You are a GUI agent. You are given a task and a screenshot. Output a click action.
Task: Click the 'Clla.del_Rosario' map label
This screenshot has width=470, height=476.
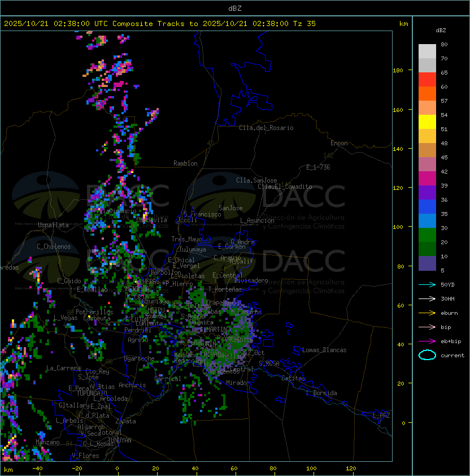pos(266,128)
